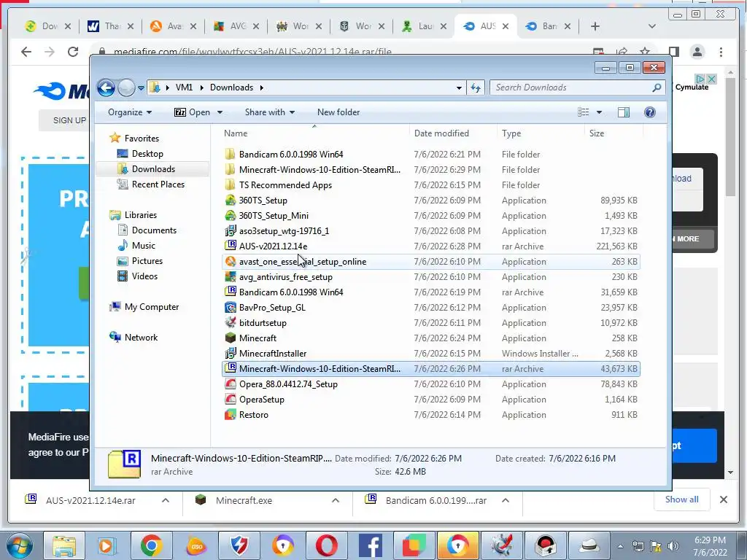Expand the address bar history dropdown

pyautogui.click(x=459, y=87)
